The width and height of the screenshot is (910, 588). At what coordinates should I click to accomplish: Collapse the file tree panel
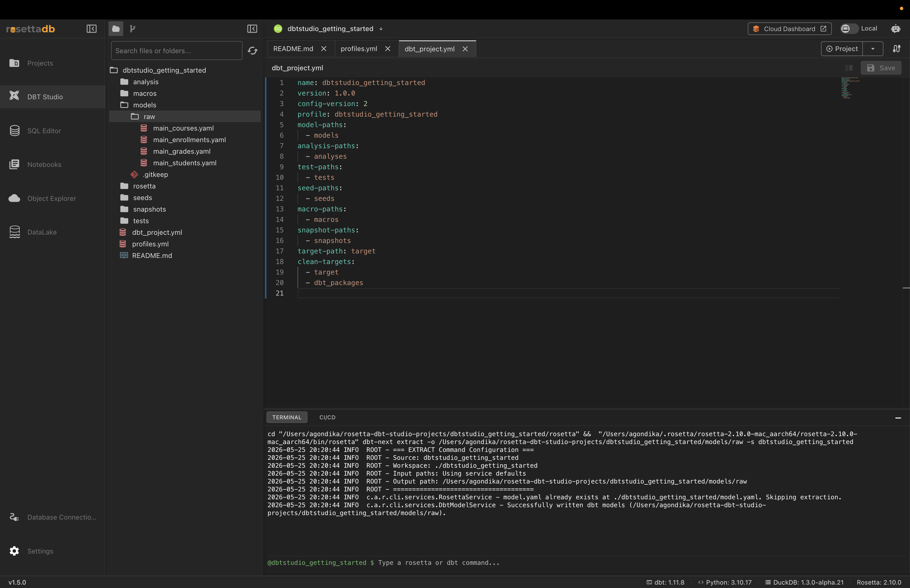tap(252, 29)
